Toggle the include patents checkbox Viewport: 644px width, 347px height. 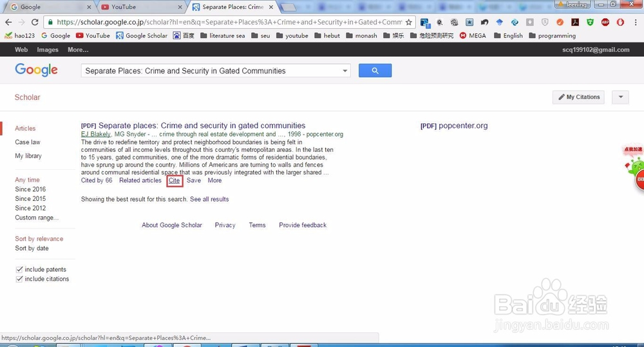(x=19, y=269)
